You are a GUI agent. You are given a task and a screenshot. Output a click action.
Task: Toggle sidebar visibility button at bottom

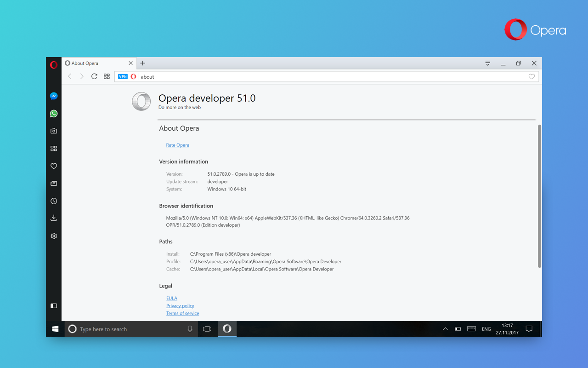pyautogui.click(x=54, y=306)
